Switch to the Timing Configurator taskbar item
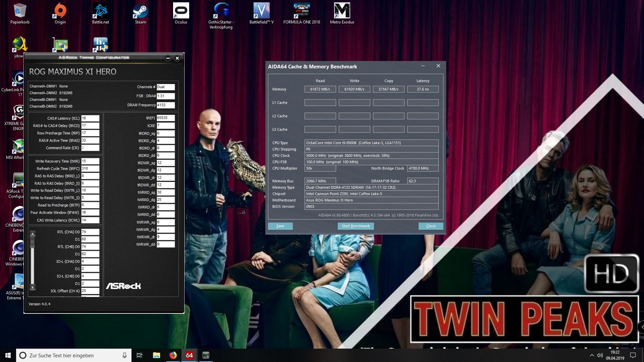Screen dimensions: 644x362 tap(206, 355)
